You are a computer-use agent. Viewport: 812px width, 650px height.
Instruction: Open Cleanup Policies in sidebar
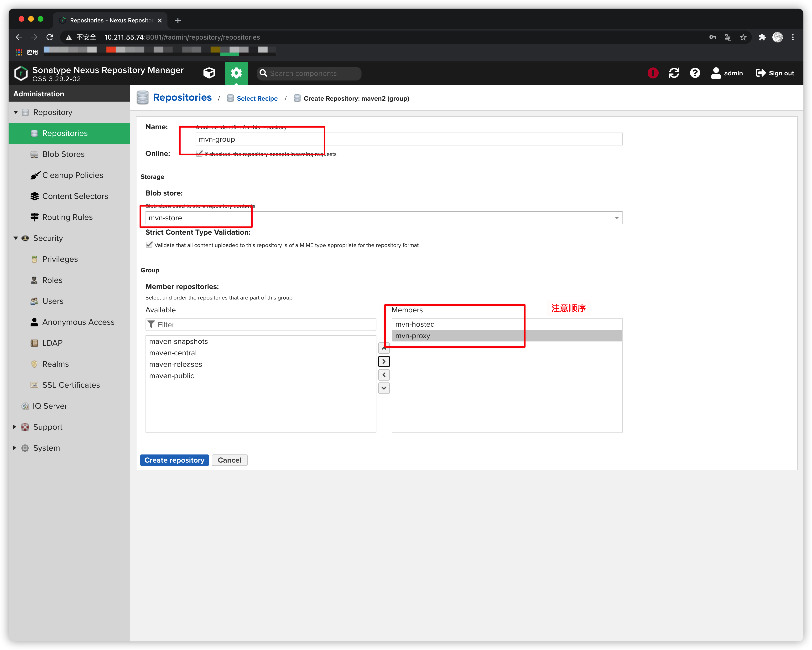click(72, 175)
